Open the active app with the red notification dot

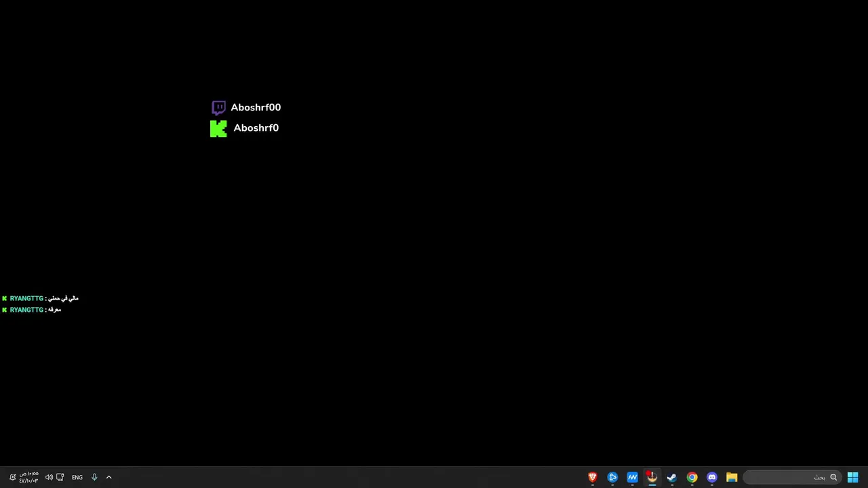click(x=652, y=477)
